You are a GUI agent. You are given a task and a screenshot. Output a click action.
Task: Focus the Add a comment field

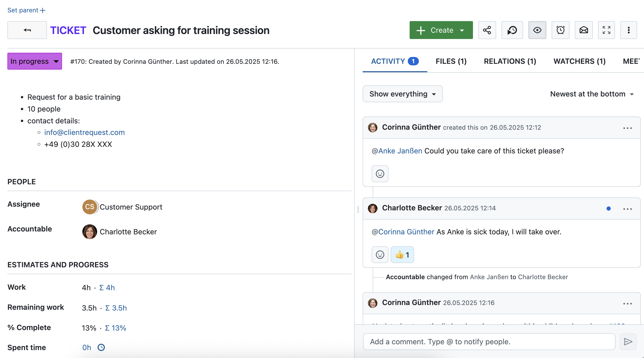click(489, 342)
